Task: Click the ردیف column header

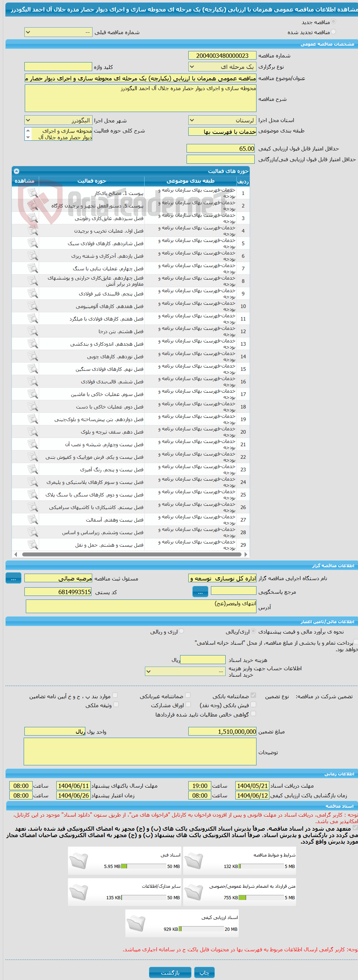Action: [x=243, y=181]
